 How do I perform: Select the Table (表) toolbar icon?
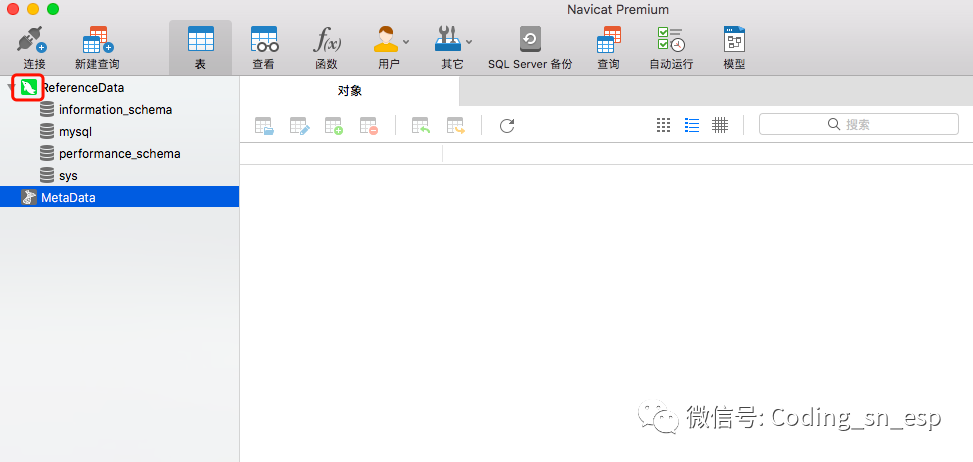point(200,40)
